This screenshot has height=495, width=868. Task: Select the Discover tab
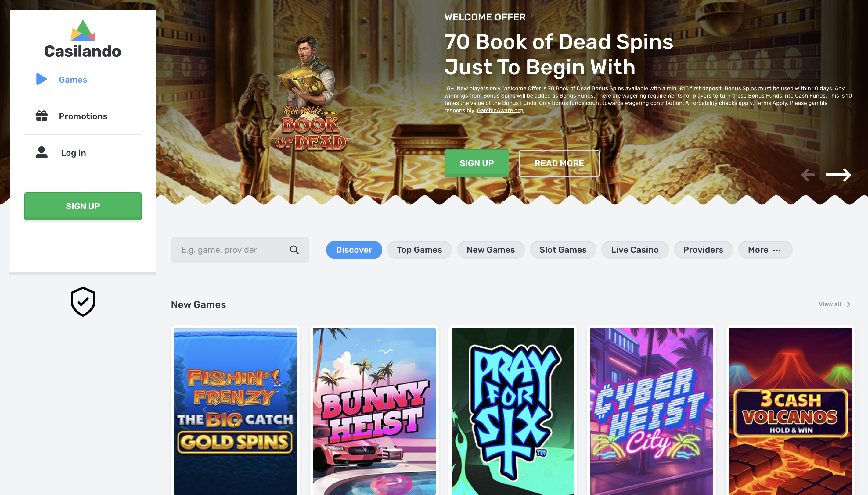coord(354,250)
